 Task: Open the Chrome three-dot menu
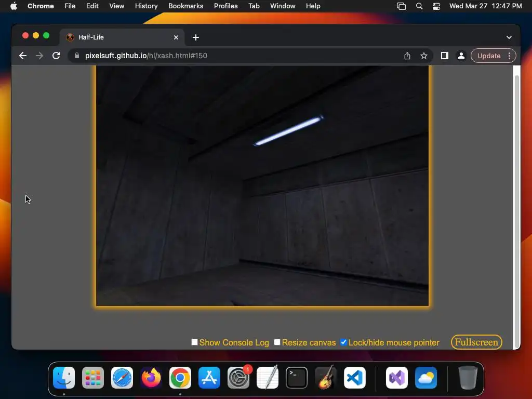[x=509, y=56]
